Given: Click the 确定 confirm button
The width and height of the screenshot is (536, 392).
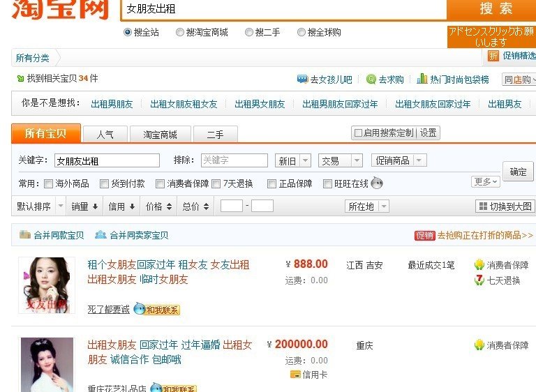Looking at the screenshot, I should tap(518, 171).
